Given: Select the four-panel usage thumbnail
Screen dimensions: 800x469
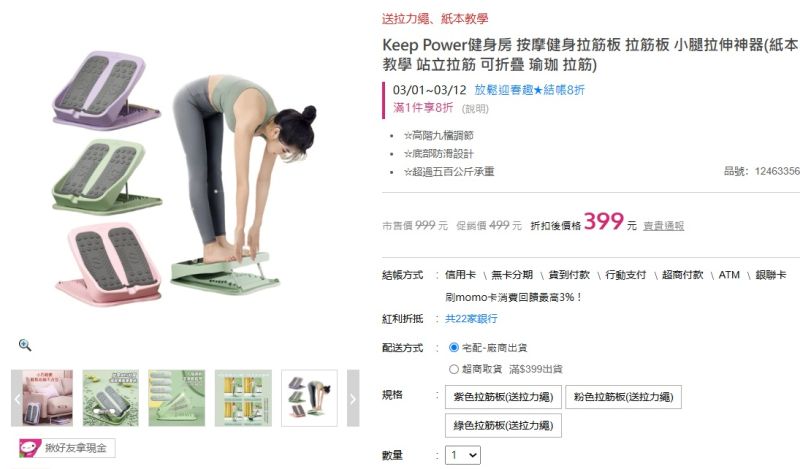Looking at the screenshot, I should pos(243,398).
